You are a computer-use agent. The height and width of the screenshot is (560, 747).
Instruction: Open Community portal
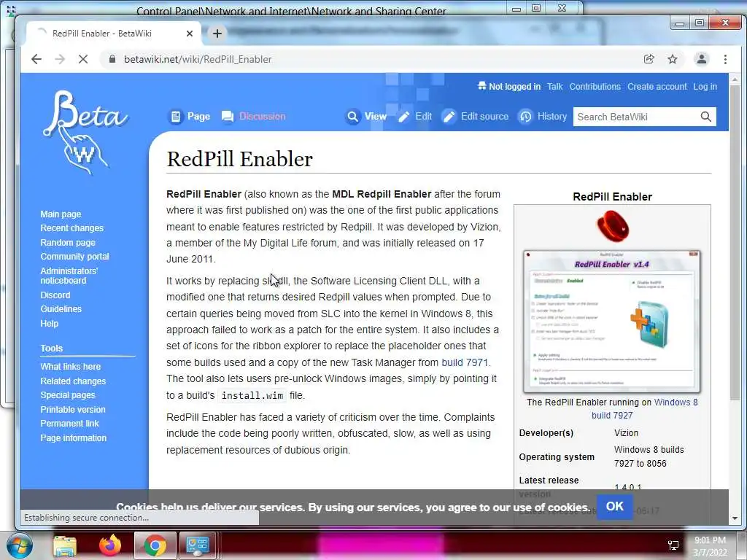(x=75, y=256)
